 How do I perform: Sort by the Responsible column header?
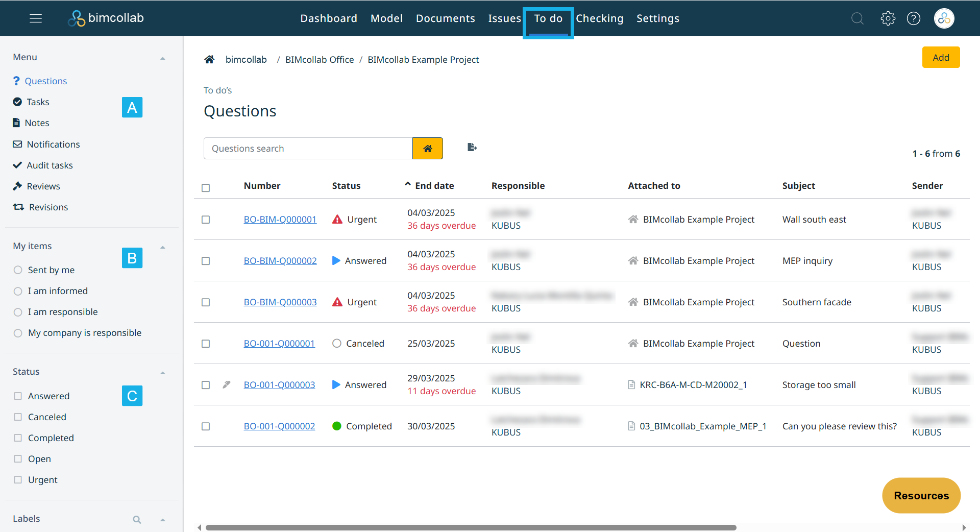pos(518,186)
